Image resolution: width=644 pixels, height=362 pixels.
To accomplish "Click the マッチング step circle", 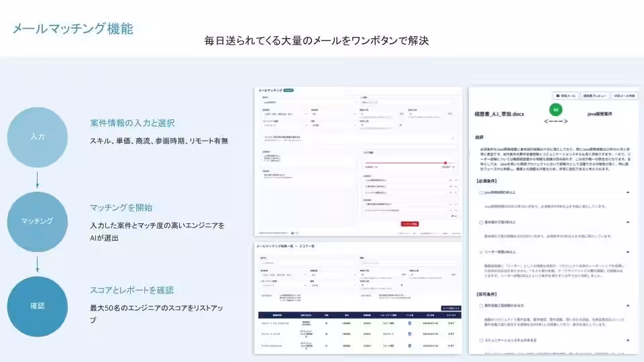I will (x=38, y=222).
